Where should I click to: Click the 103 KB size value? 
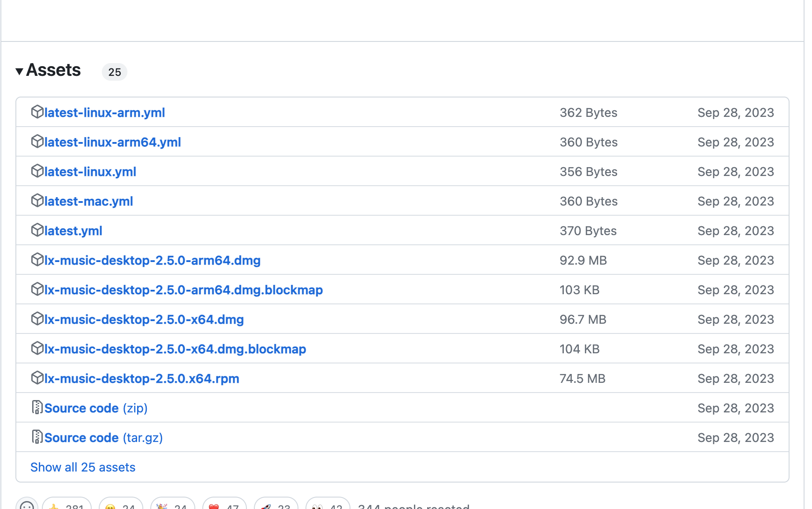[x=580, y=290]
